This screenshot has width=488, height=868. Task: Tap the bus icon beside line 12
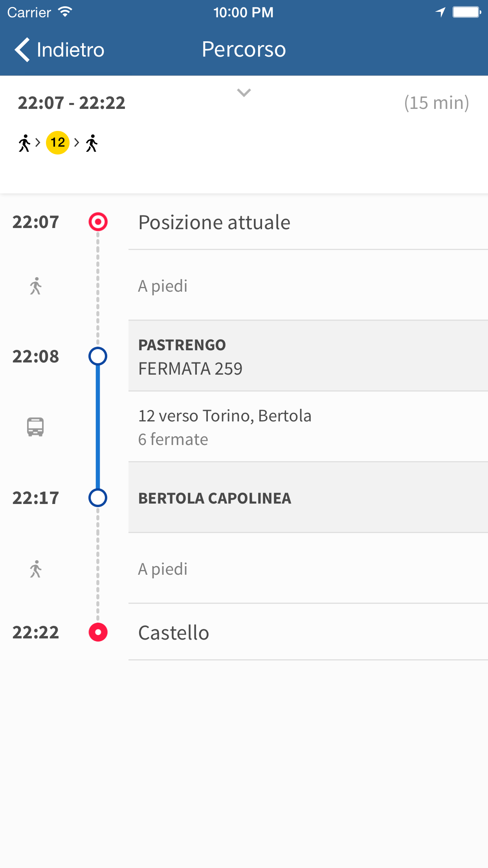[35, 427]
